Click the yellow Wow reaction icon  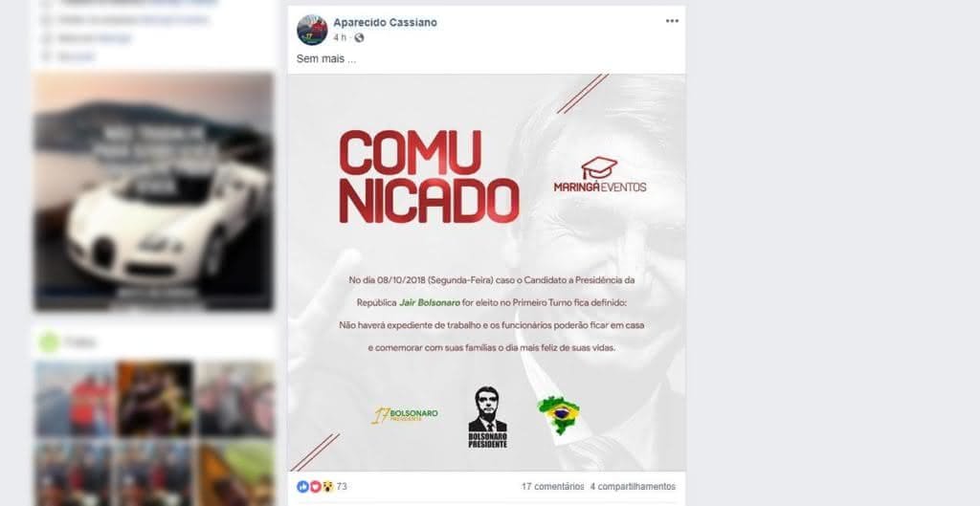[328, 486]
